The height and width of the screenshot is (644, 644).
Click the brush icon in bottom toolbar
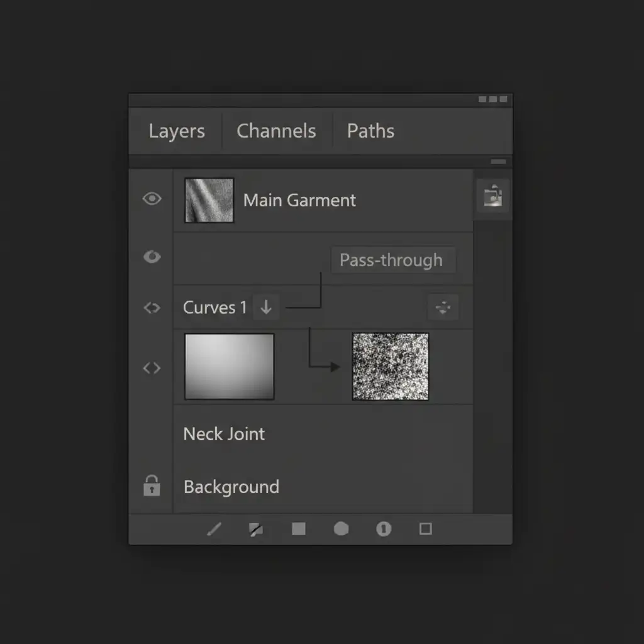[214, 530]
